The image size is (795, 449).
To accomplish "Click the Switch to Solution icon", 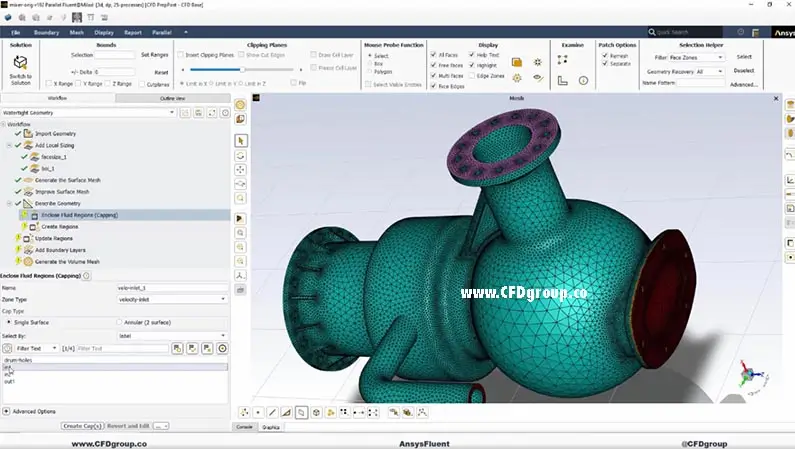I will point(20,63).
